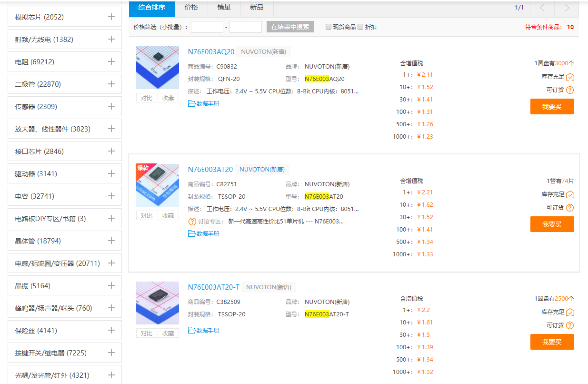Viewport: 588px width, 384px height.
Task: Click NUVOTON(新唐) tag beside N76E003AT20-T title
Action: (x=269, y=287)
